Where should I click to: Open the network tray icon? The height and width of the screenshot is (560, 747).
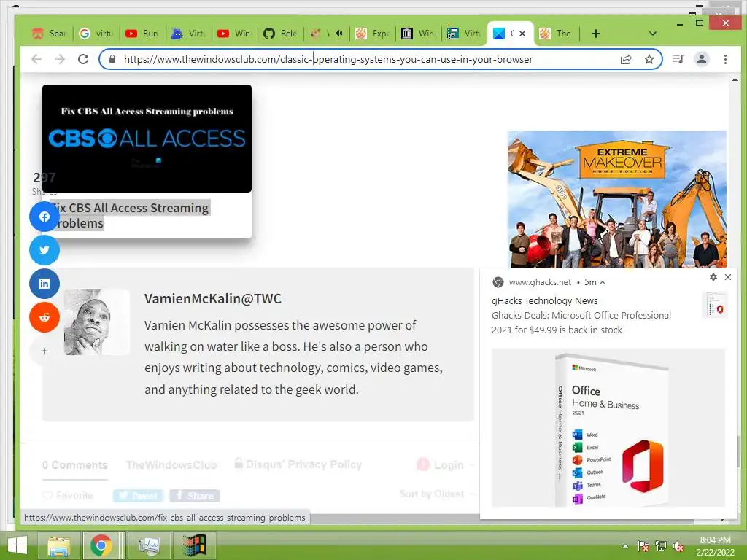click(661, 546)
